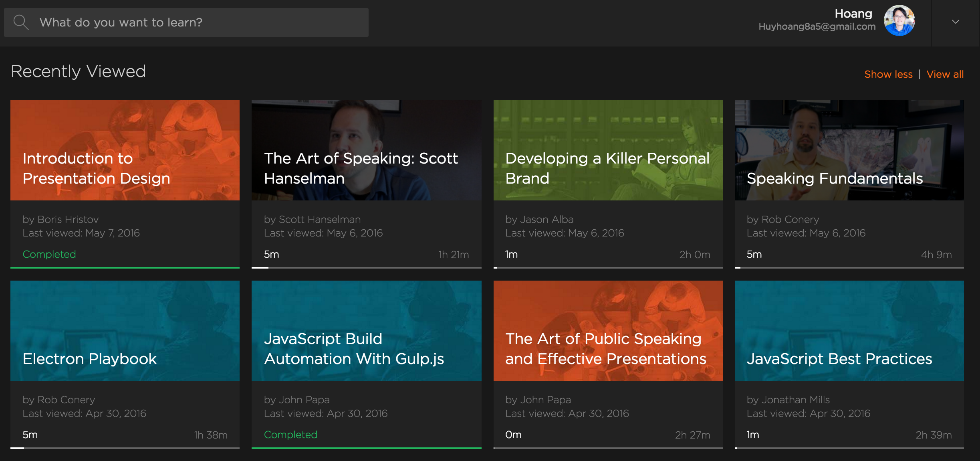Select JavaScript Build Automation With Gulp.js
Viewport: 980px width, 461px height.
[366, 331]
